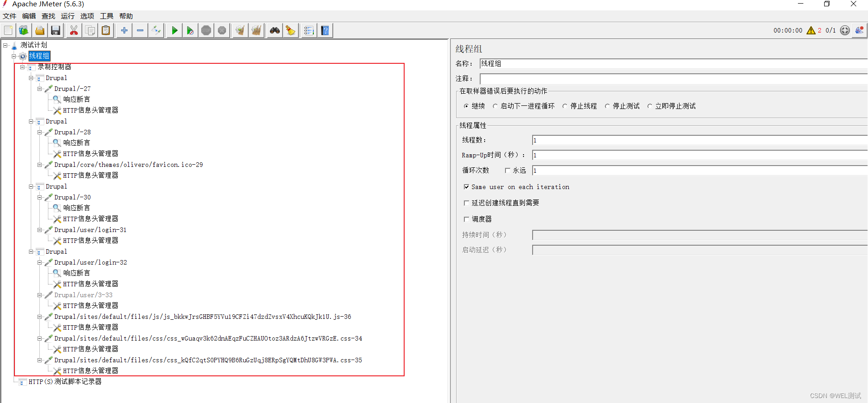868x403 pixels.
Task: Open the Templates icon in toolbar
Action: coord(24,30)
